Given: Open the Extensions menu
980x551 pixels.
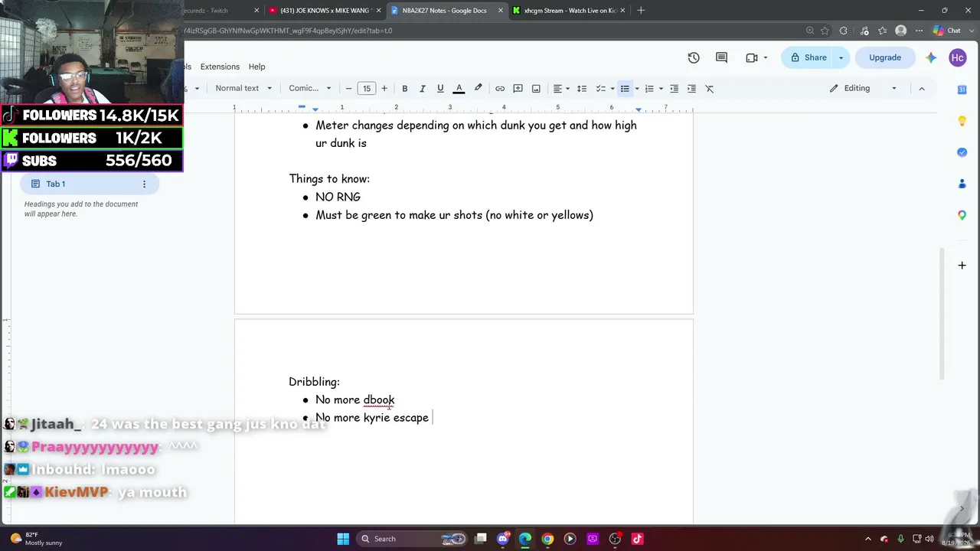Looking at the screenshot, I should tap(220, 67).
